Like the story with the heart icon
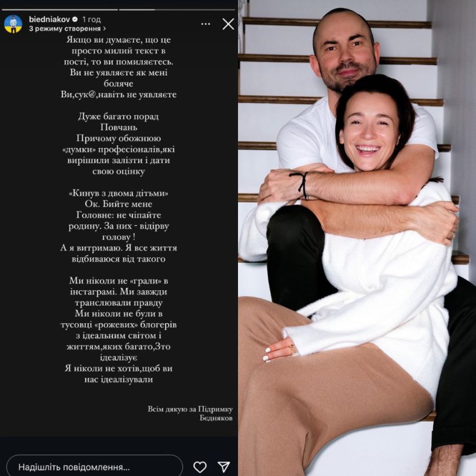This screenshot has width=476, height=476. pyautogui.click(x=200, y=467)
